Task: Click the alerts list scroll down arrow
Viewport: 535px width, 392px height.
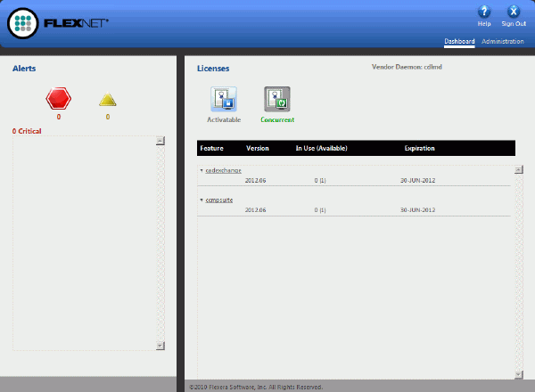Action: pyautogui.click(x=160, y=346)
